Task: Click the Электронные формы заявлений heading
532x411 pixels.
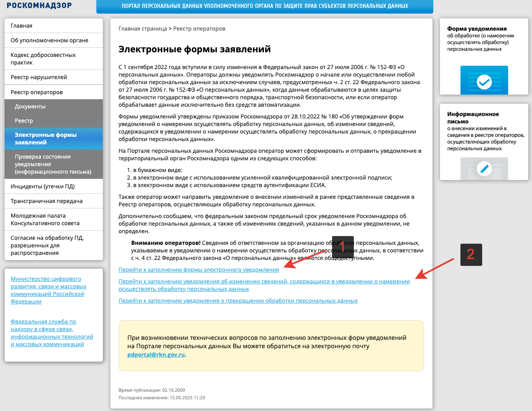Action: (x=194, y=49)
